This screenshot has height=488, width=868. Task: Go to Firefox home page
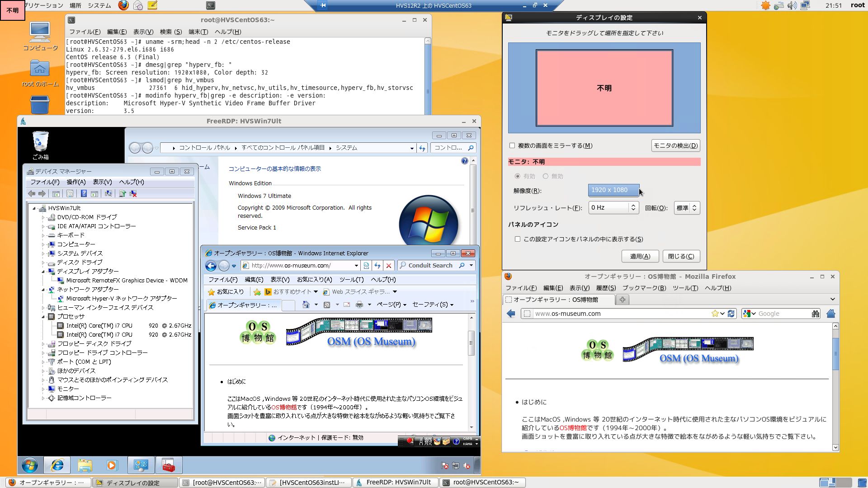point(831,314)
